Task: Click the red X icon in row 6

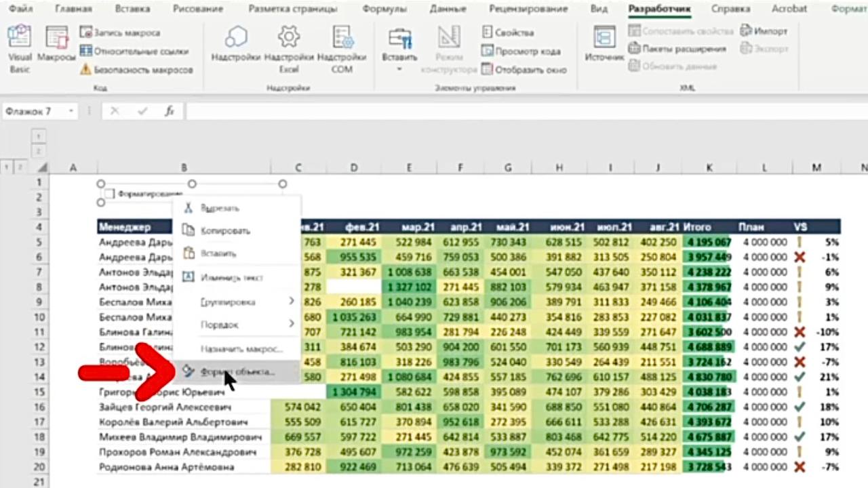Action: point(800,257)
